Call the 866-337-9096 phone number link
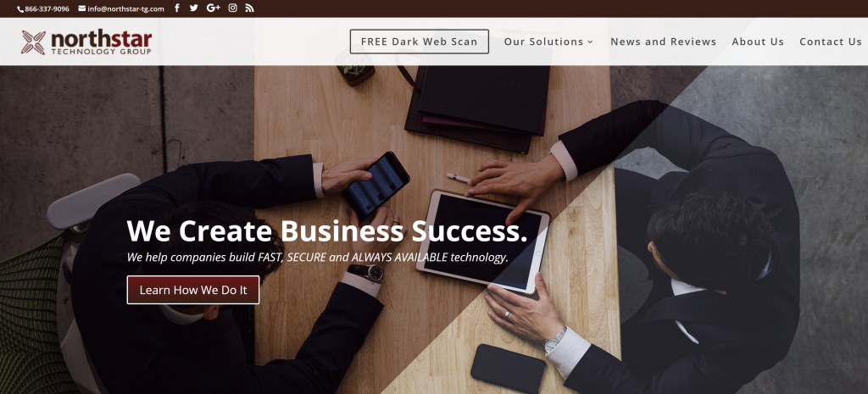The width and height of the screenshot is (868, 394). pyautogui.click(x=47, y=8)
